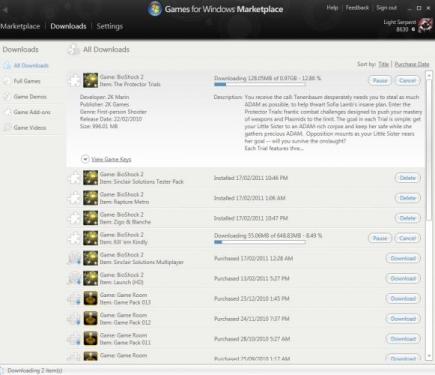Image resolution: width=435 pixels, height=375 pixels.
Task: Click the list scrollbar down arrow
Action: click(429, 356)
